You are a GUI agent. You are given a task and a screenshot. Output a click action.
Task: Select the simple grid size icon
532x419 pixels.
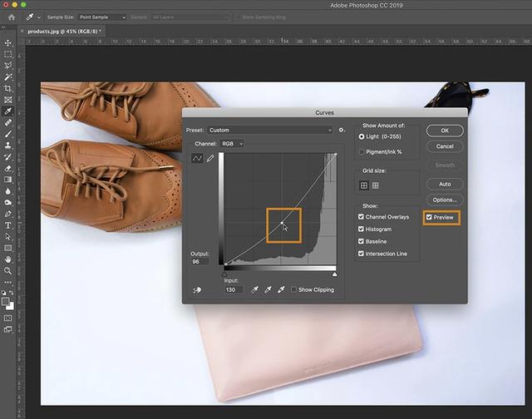pyautogui.click(x=364, y=185)
